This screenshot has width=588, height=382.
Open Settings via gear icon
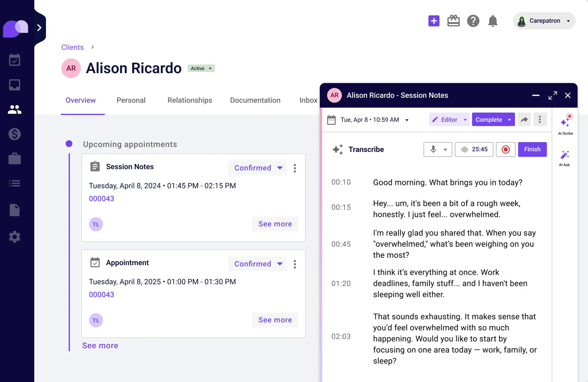click(x=14, y=237)
